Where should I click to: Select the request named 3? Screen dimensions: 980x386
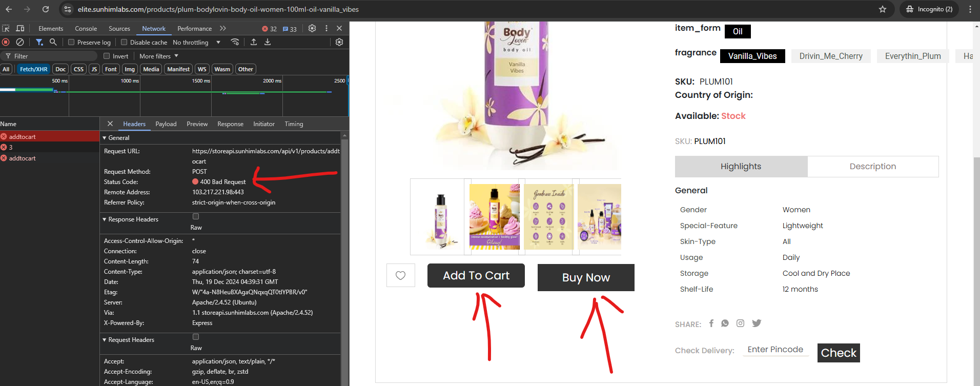[50, 147]
